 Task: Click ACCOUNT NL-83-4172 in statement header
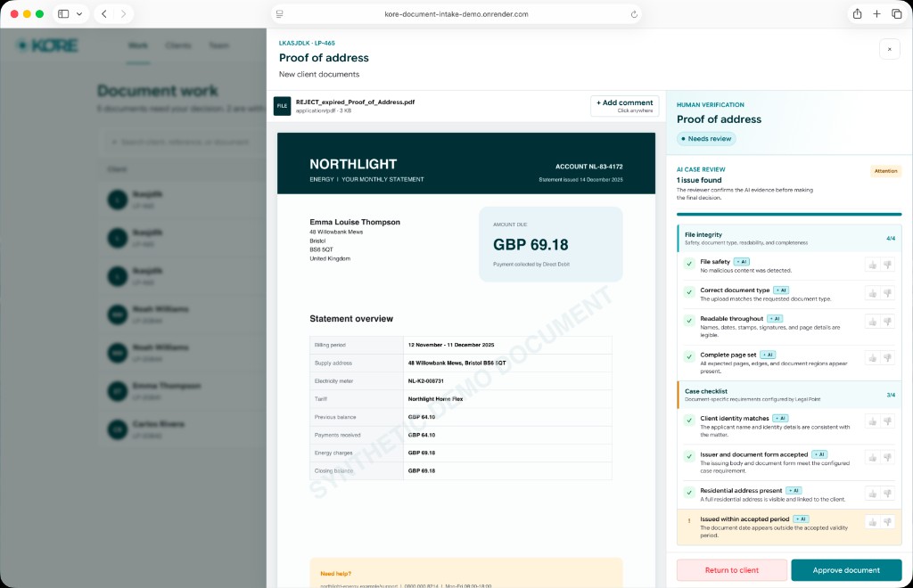click(x=588, y=167)
